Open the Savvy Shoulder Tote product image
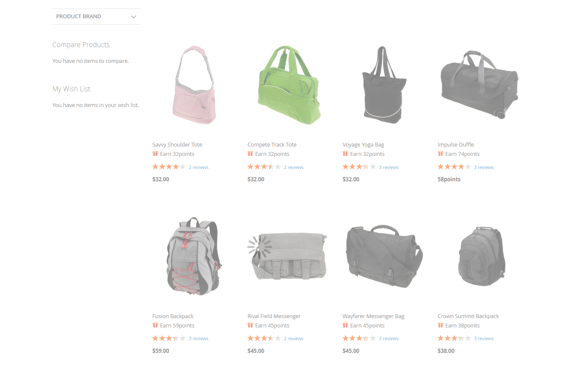 [x=195, y=85]
